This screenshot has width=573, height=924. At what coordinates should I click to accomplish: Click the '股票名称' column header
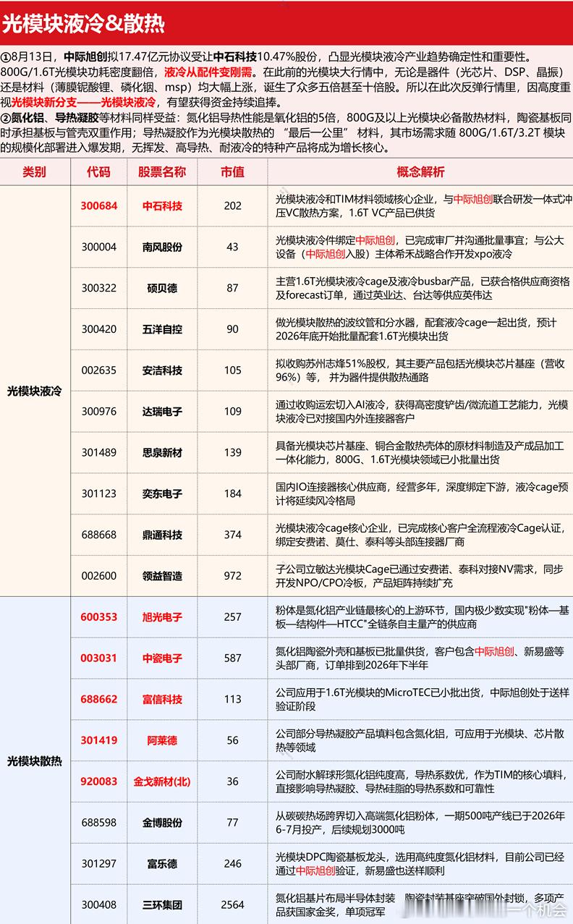point(162,171)
